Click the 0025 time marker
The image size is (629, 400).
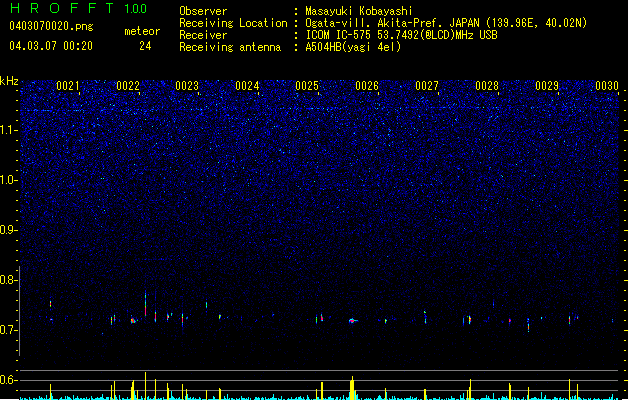[307, 86]
